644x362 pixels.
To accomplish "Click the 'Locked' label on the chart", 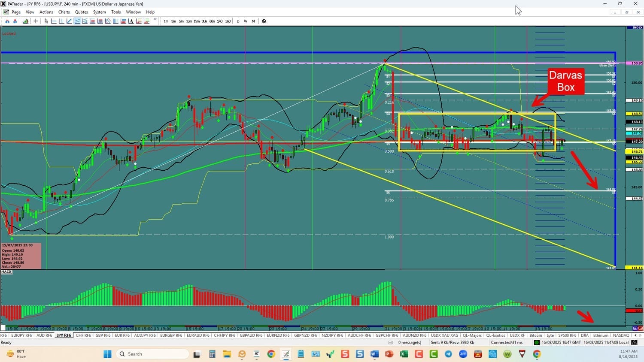I will pyautogui.click(x=9, y=33).
